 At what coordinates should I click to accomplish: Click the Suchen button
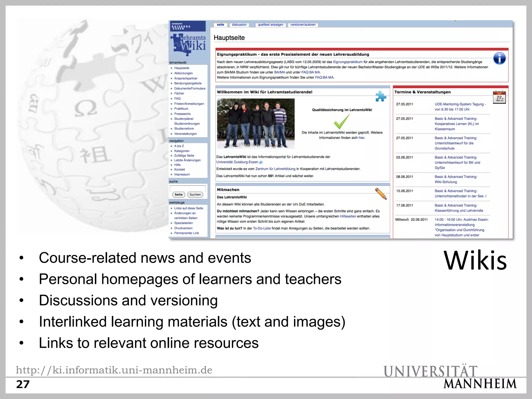click(x=195, y=195)
